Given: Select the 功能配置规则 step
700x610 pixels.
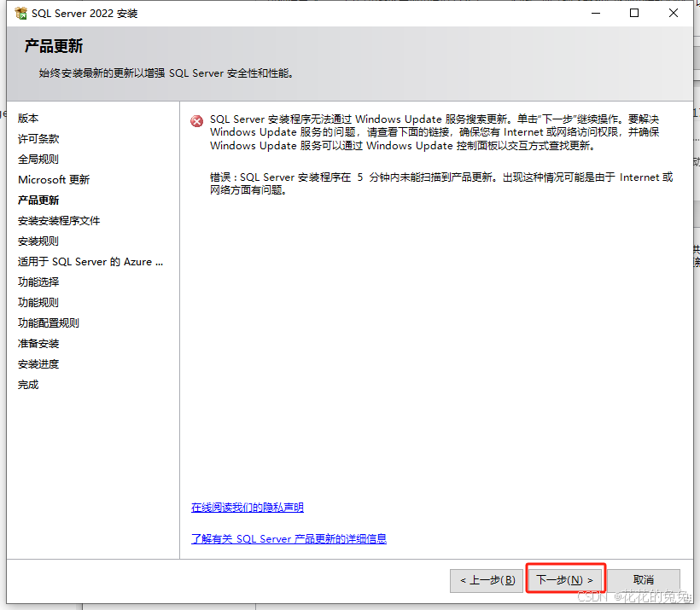Looking at the screenshot, I should tap(49, 323).
